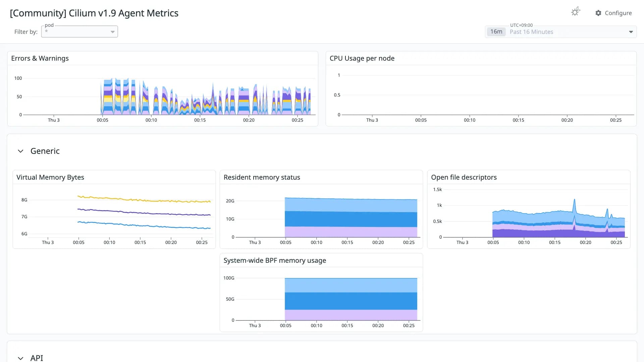Open the Configure gear icon
Screen dimensions: 644x362
point(598,13)
